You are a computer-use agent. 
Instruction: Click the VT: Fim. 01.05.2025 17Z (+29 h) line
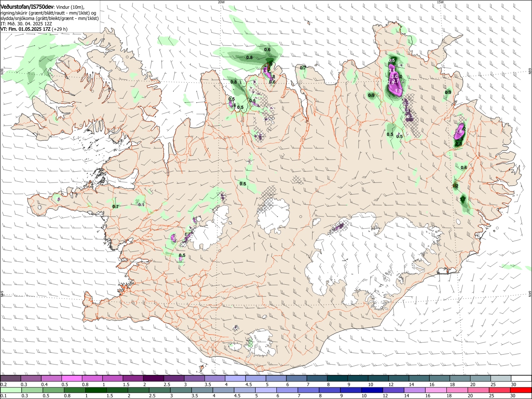(x=34, y=29)
